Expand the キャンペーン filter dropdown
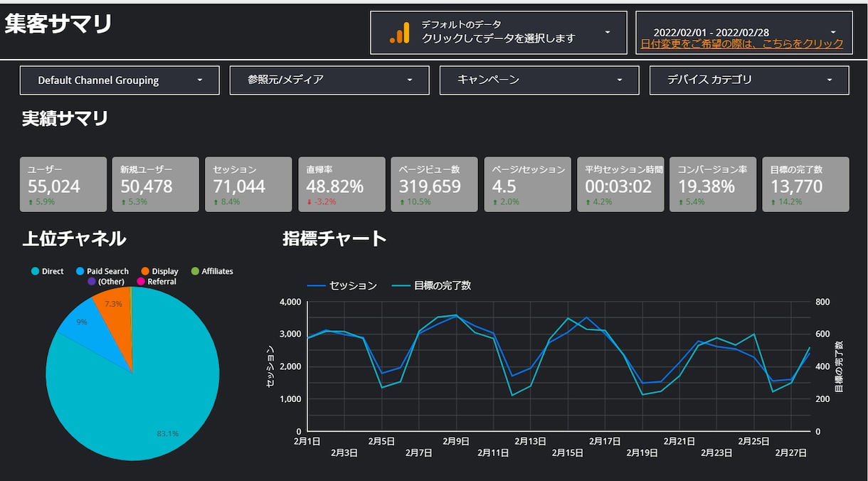 pyautogui.click(x=539, y=80)
